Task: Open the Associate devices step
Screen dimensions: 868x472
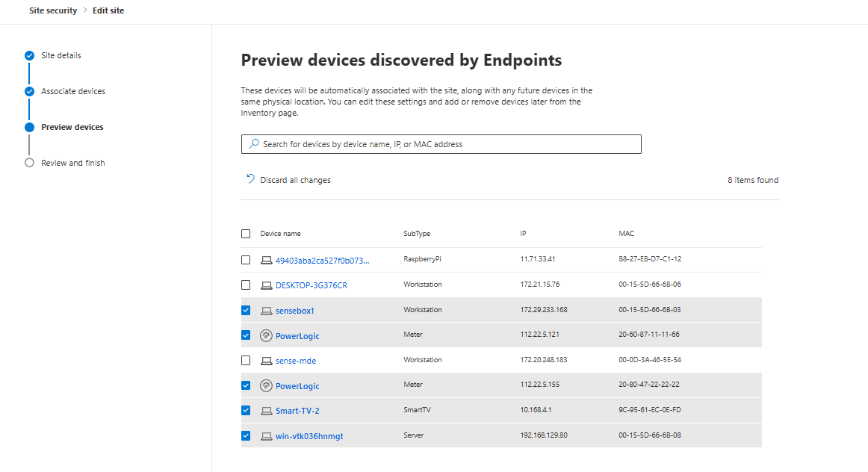Action: (x=73, y=91)
